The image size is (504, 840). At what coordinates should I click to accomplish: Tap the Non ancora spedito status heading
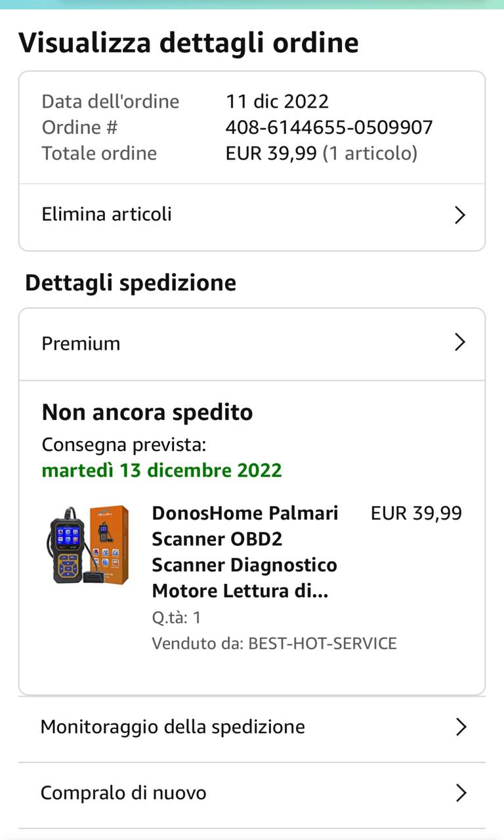pyautogui.click(x=148, y=413)
